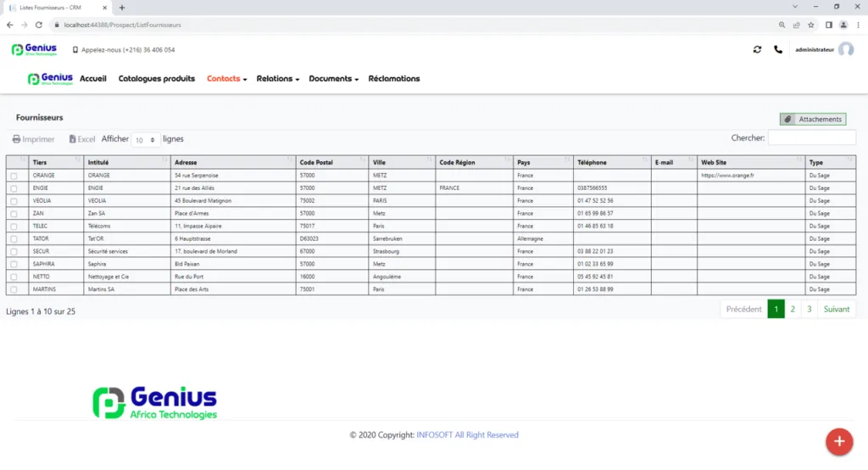The width and height of the screenshot is (868, 470).
Task: Check the MARTINS row checkbox
Action: (x=14, y=289)
